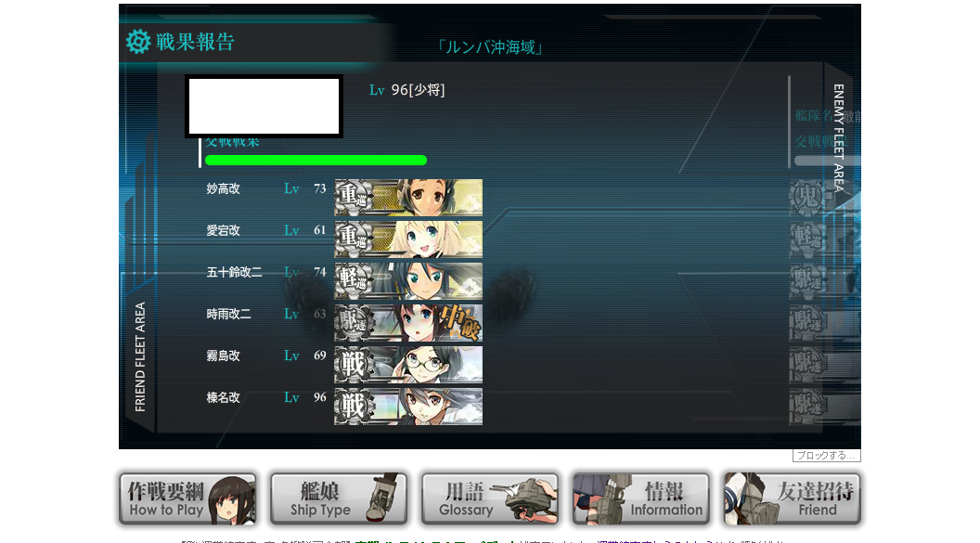
Task: Click the gear icon beside 戦果報告
Action: point(138,42)
